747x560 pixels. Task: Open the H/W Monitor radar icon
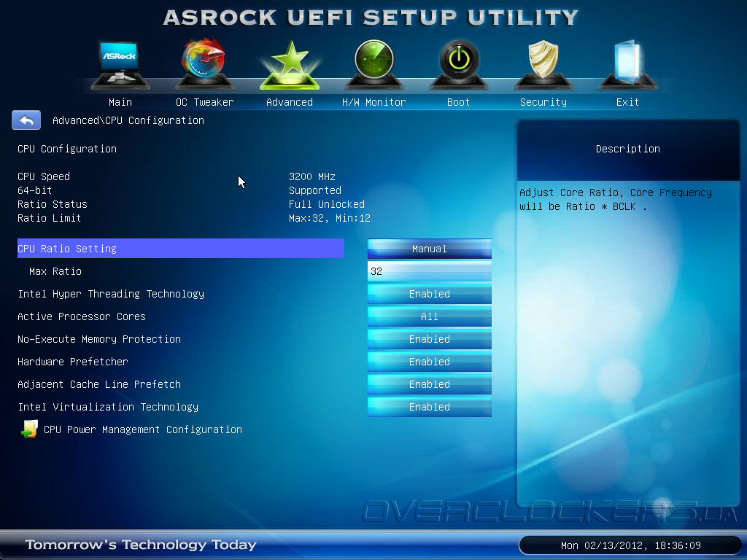(x=374, y=65)
